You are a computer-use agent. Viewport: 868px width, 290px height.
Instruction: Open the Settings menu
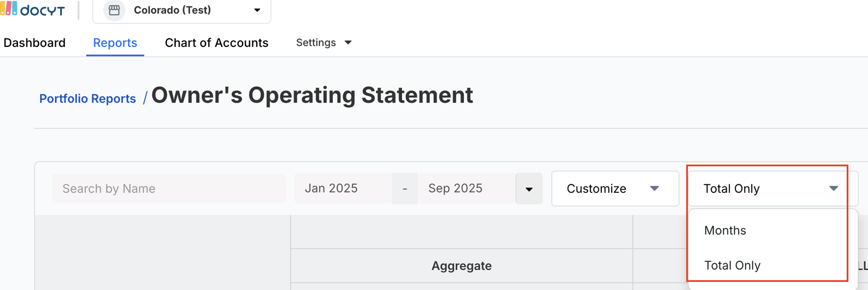[x=316, y=42]
